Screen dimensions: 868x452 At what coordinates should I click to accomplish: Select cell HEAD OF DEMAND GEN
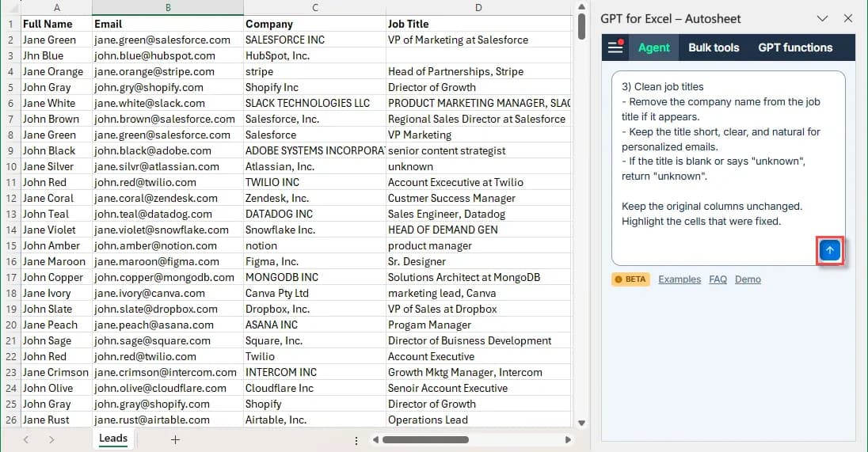(478, 230)
